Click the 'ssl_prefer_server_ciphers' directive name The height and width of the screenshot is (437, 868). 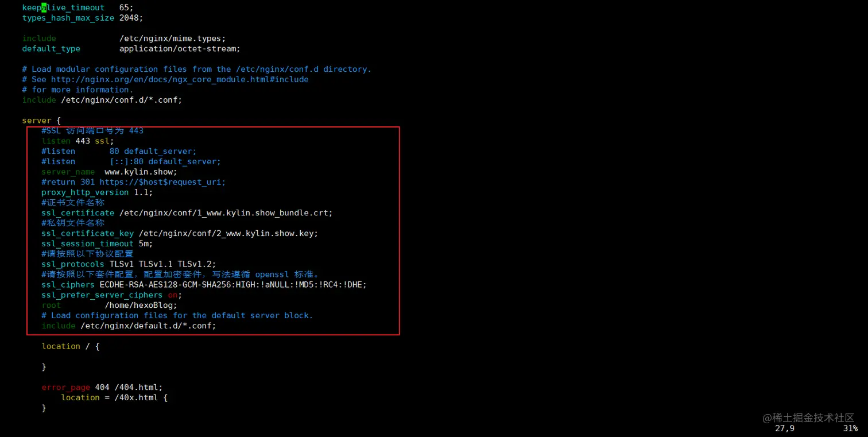coord(102,295)
